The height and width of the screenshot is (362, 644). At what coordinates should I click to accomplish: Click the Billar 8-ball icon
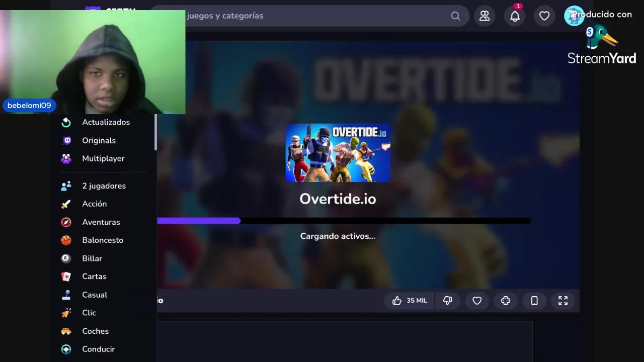66,258
